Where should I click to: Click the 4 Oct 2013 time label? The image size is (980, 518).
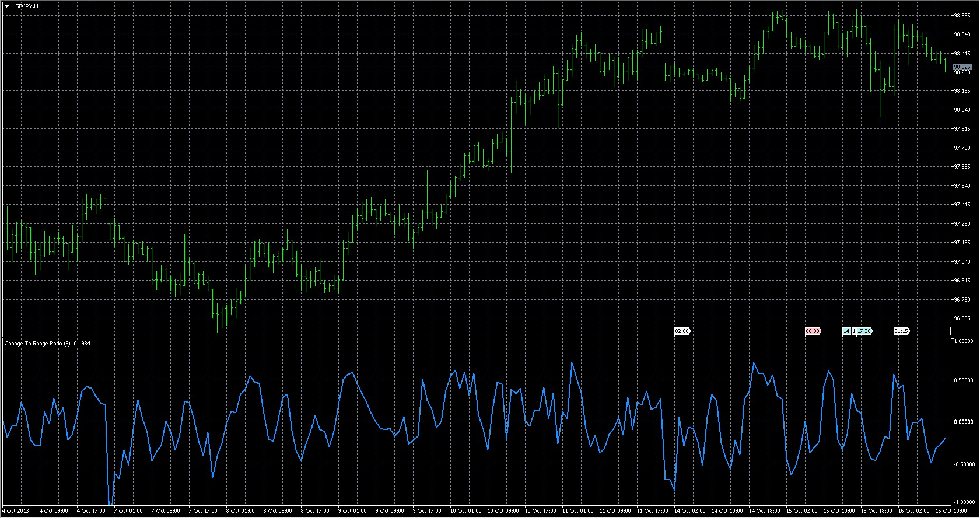click(15, 511)
